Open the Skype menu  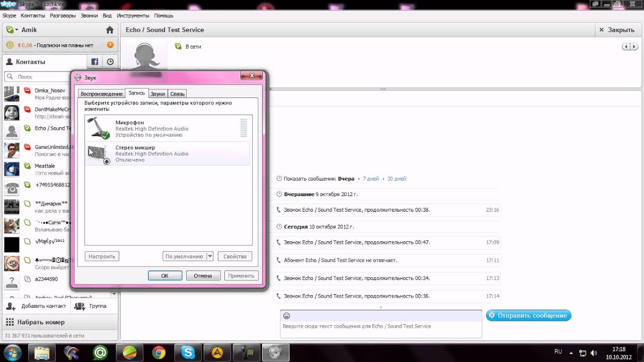click(9, 16)
